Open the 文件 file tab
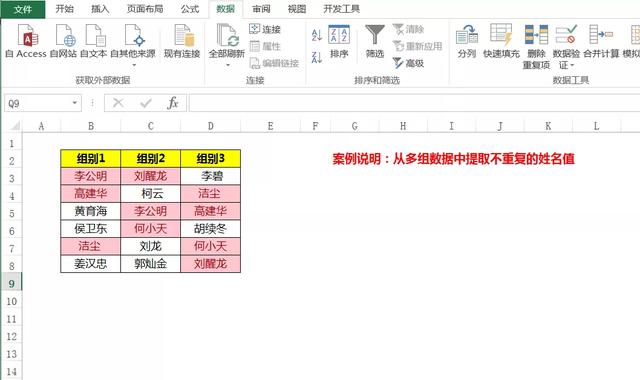 (x=23, y=9)
